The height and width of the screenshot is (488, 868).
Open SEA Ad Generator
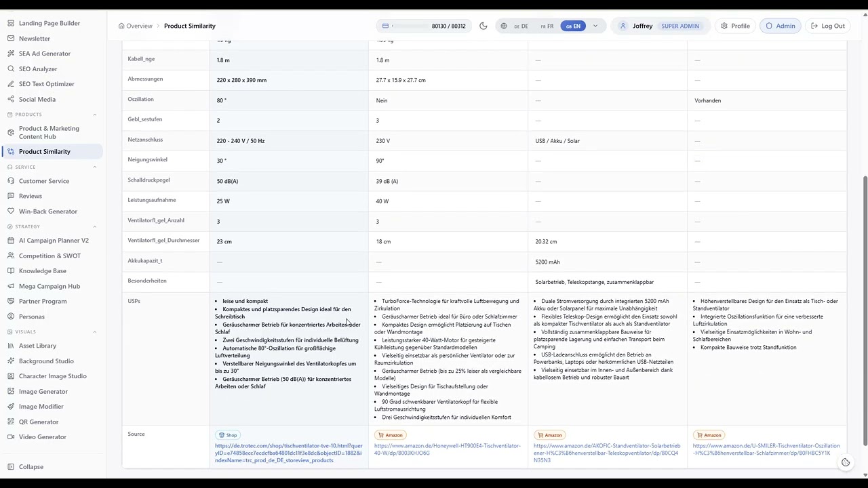[45, 54]
